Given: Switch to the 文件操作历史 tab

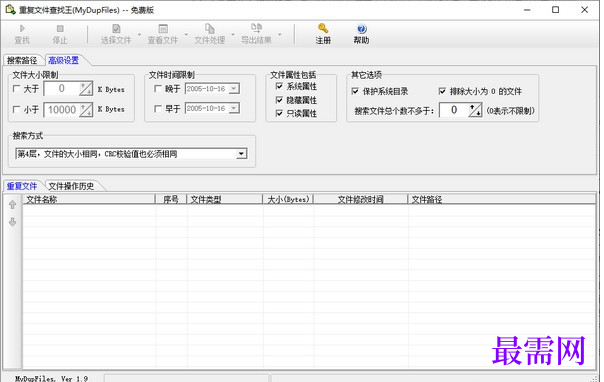Looking at the screenshot, I should click(x=71, y=186).
